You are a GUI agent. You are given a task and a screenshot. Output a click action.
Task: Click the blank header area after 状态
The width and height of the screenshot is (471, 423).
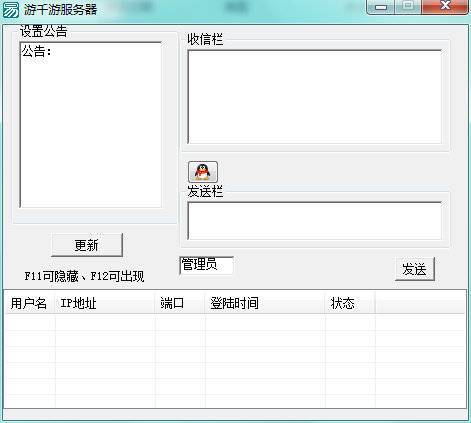420,303
